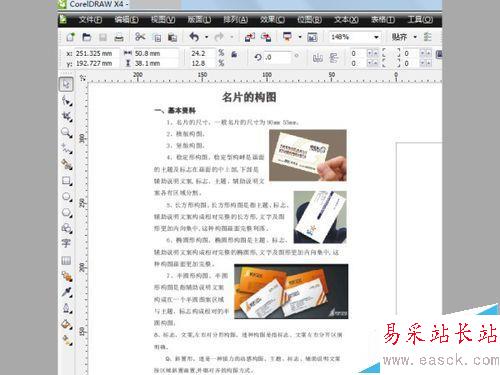Click the rotation angle field
The height and width of the screenshot is (375, 500).
[x=278, y=58]
